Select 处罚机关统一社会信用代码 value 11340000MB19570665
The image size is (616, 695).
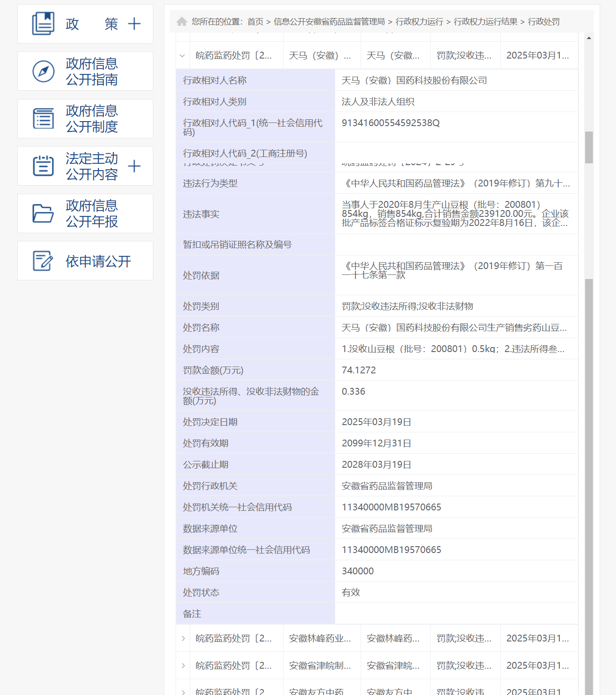(x=391, y=507)
